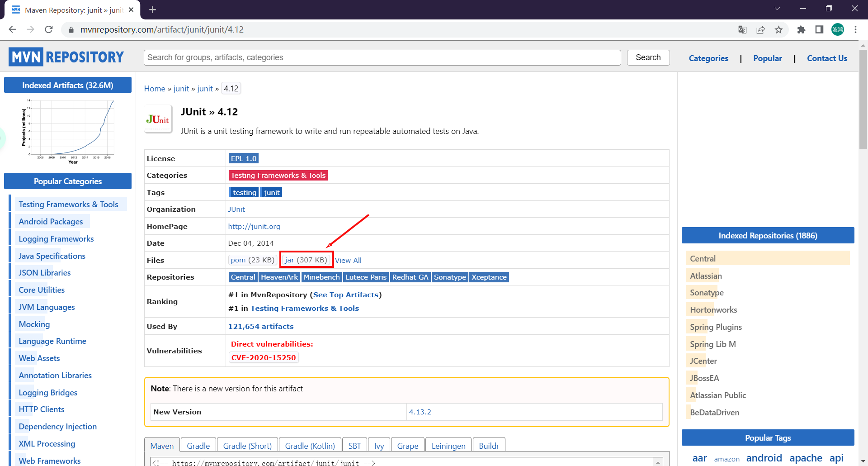Go to Home in the breadcrumb
Screen dimensions: 868x466
click(155, 89)
